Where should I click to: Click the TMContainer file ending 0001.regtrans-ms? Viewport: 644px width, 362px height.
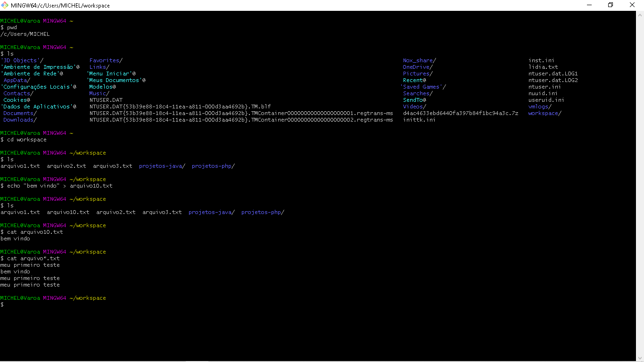click(x=241, y=113)
